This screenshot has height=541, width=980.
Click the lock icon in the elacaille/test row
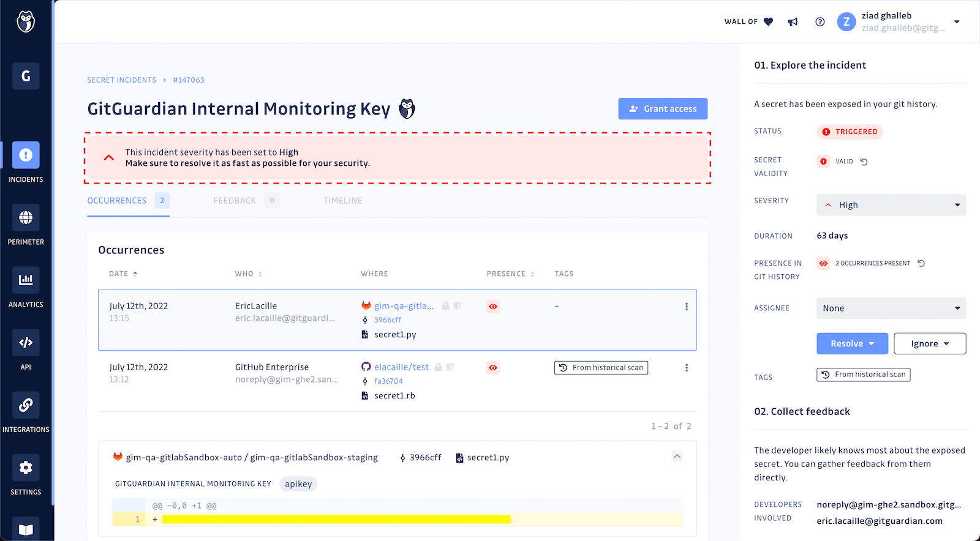click(438, 367)
